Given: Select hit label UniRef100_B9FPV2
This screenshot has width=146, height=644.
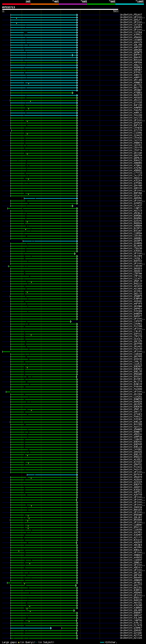Looking at the screenshot, I should point(131,55).
